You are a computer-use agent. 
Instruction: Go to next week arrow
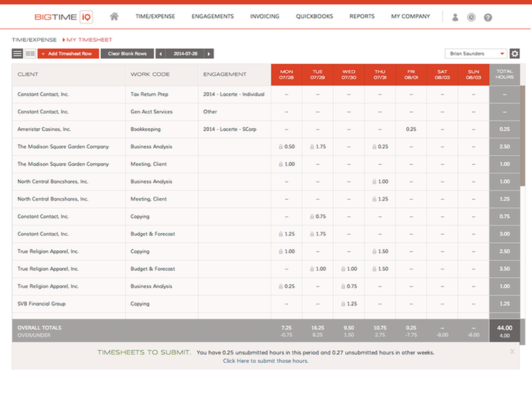click(209, 54)
